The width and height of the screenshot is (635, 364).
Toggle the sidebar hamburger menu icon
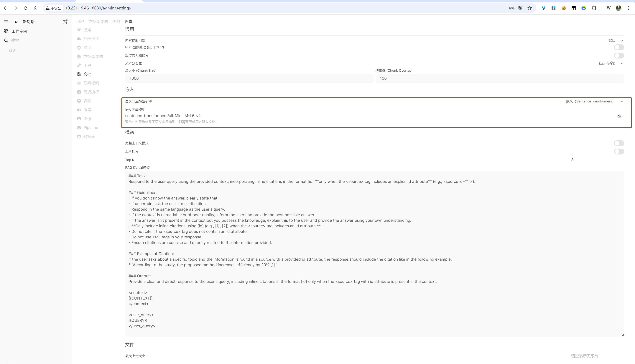(6, 22)
